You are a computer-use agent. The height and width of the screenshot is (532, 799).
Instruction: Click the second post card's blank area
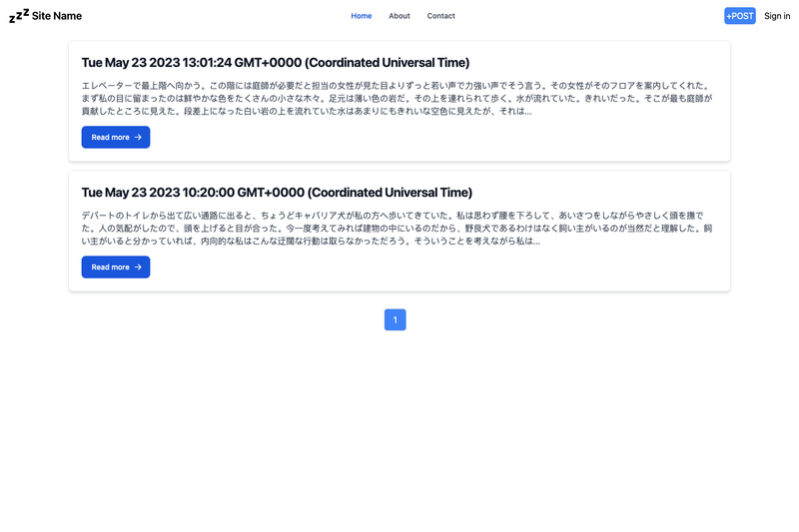point(438,267)
